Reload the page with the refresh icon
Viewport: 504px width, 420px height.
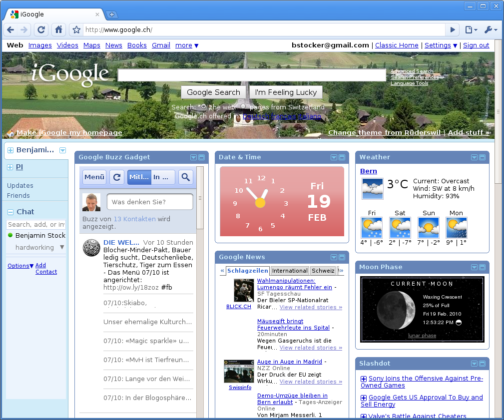click(41, 30)
